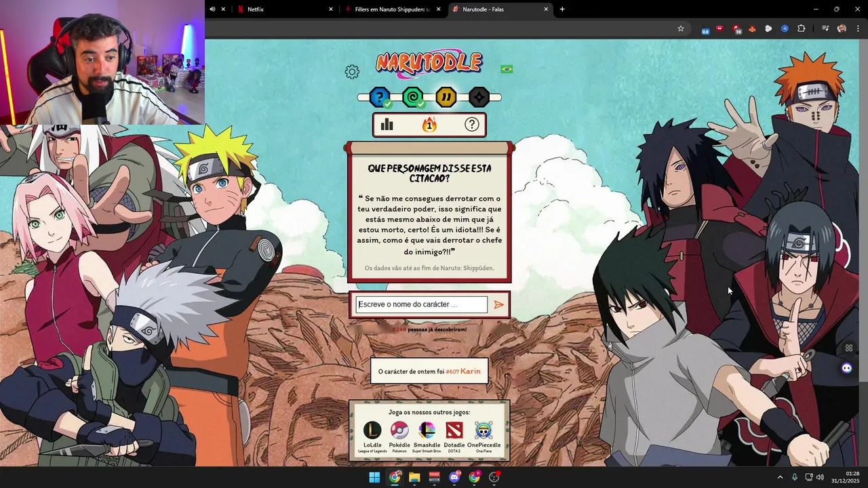Open File Explorer from taskbar
The height and width of the screenshot is (488, 868).
click(x=414, y=477)
